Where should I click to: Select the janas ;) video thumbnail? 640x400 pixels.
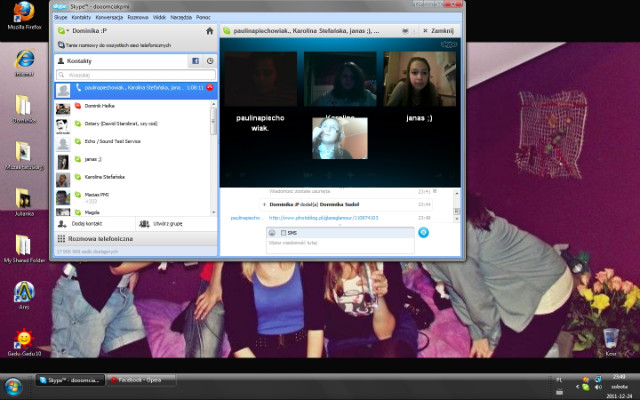point(420,79)
